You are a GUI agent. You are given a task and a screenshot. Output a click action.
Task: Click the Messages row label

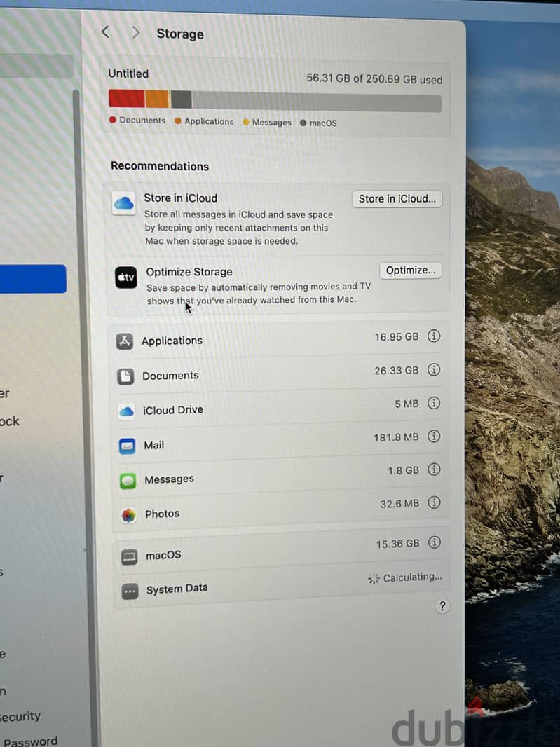(x=169, y=479)
